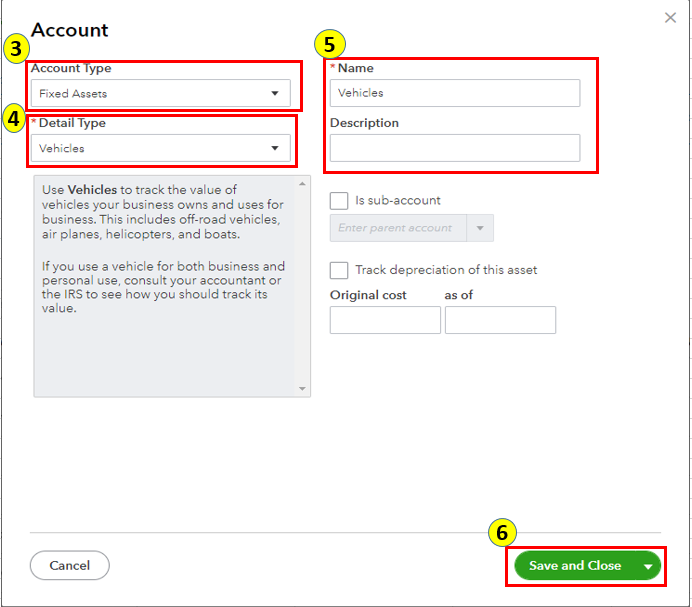Expand the Save and Close arrow menu
The image size is (692, 607).
(649, 567)
